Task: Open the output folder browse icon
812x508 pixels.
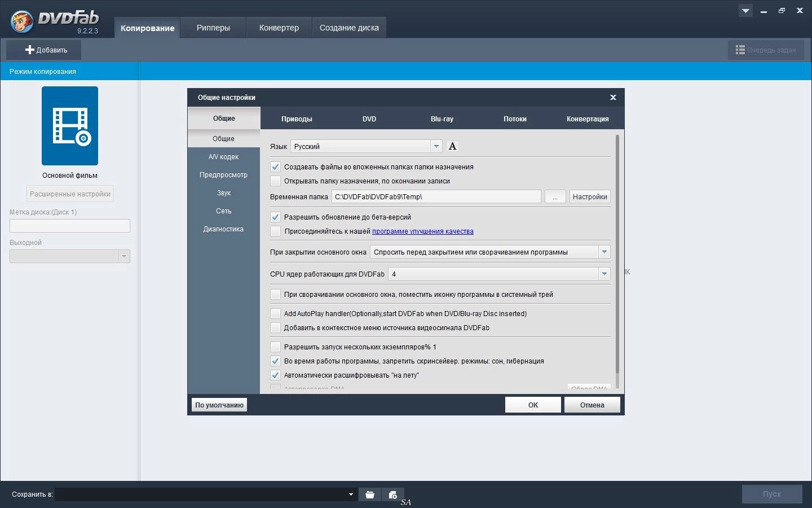Action: pos(370,494)
